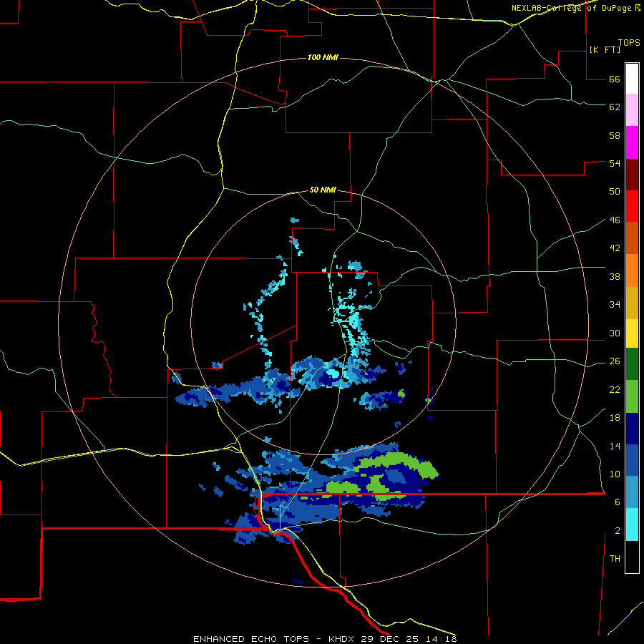Select the dark red legend band
644x644 pixels.
pyautogui.click(x=632, y=174)
